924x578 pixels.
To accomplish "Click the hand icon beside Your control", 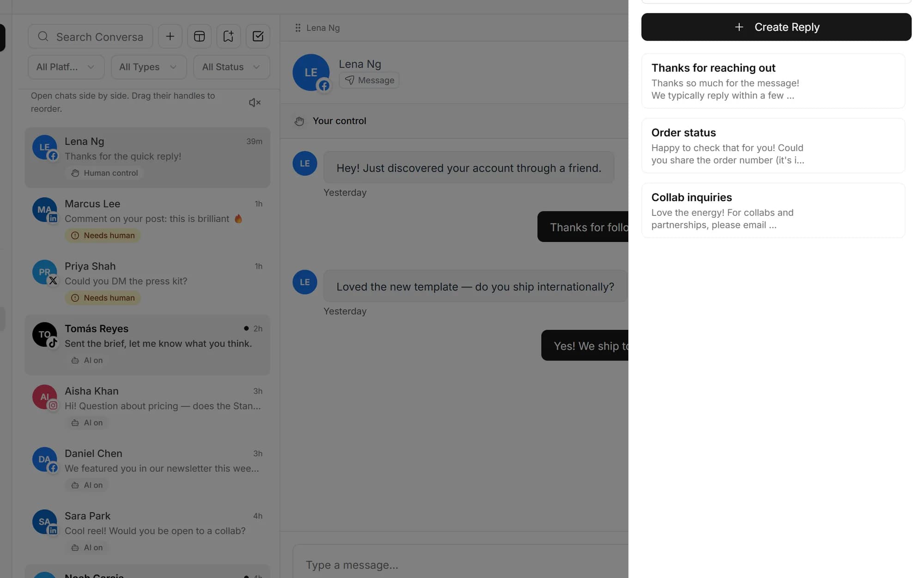I will tap(299, 121).
